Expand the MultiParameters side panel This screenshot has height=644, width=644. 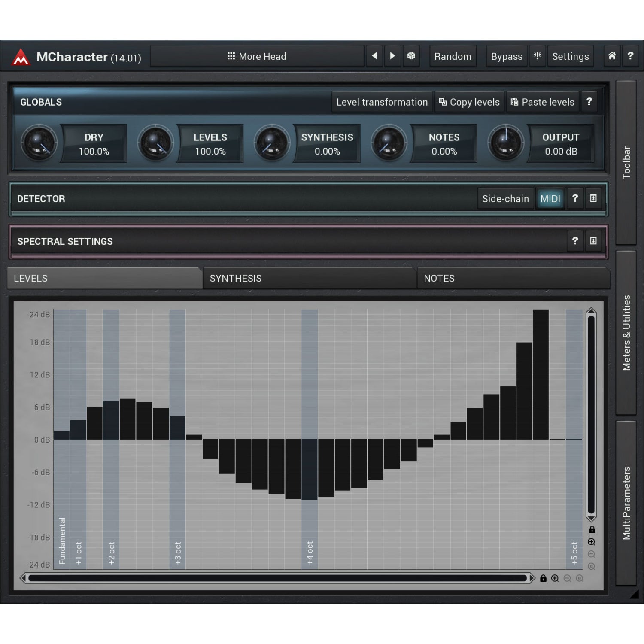point(626,503)
